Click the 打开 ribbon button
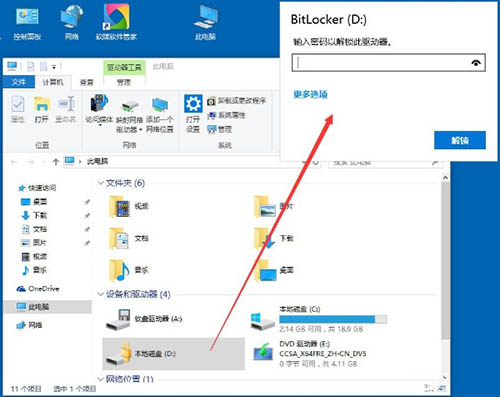 [x=42, y=109]
